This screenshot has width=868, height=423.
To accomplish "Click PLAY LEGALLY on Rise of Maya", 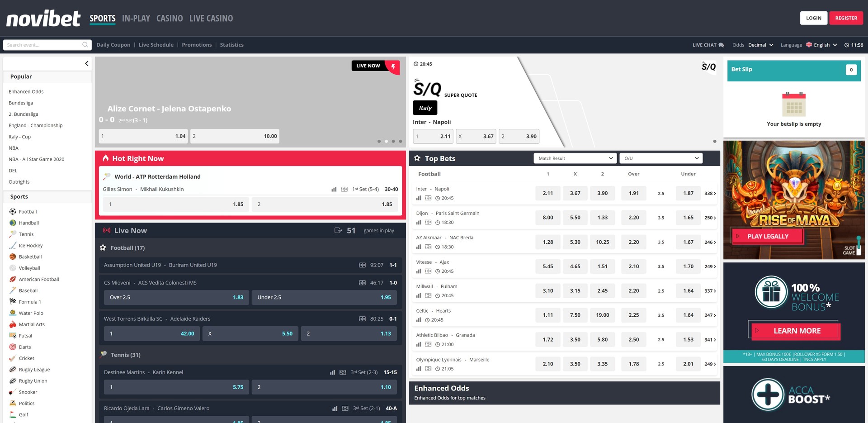I will pyautogui.click(x=767, y=236).
